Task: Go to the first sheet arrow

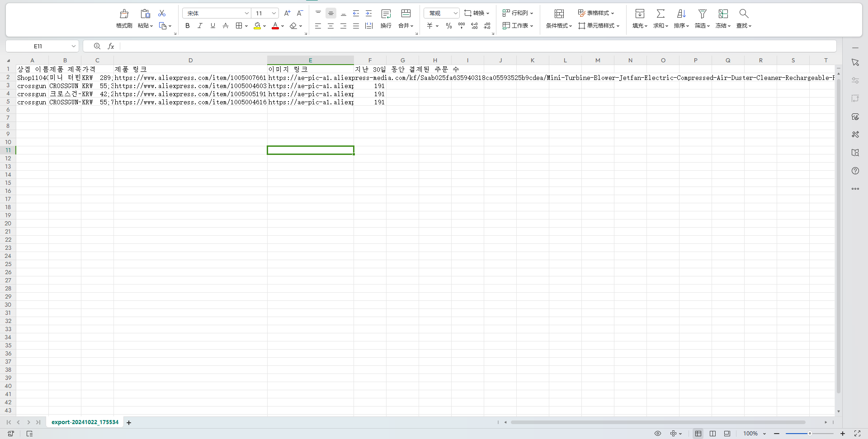Action: [x=9, y=422]
